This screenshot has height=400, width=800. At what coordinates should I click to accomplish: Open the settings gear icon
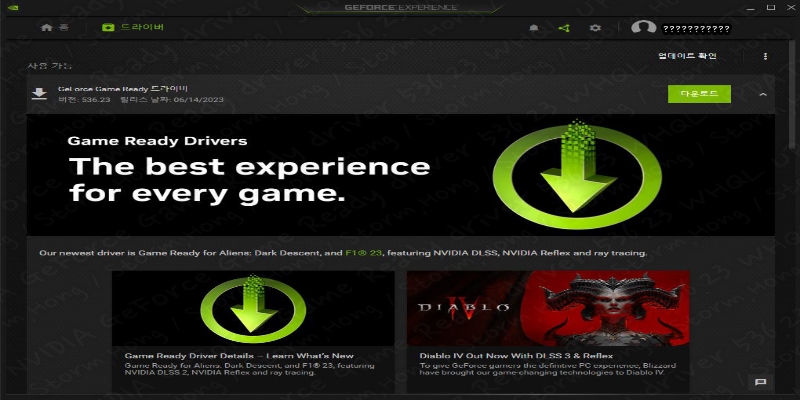595,28
